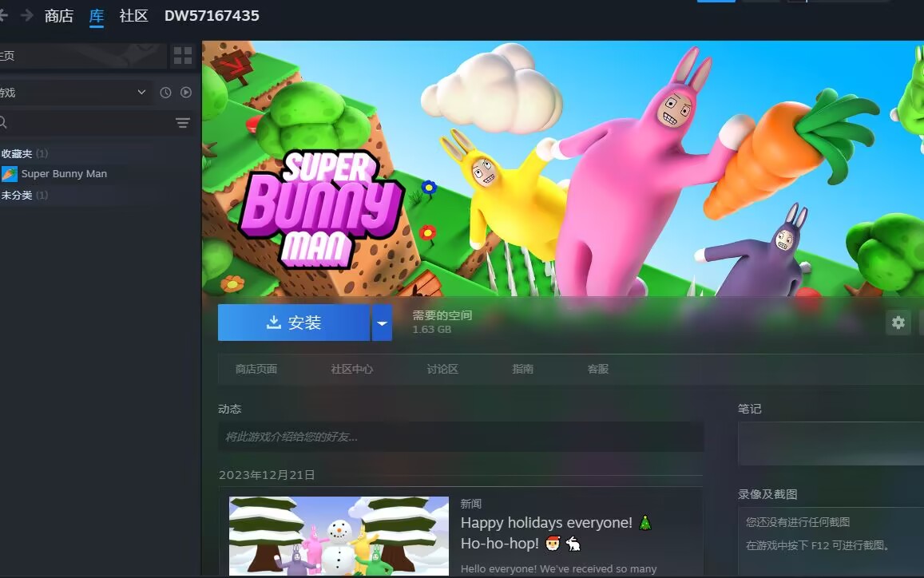The image size is (924, 578).
Task: Go to 讨论区 for this game
Action: click(x=442, y=369)
